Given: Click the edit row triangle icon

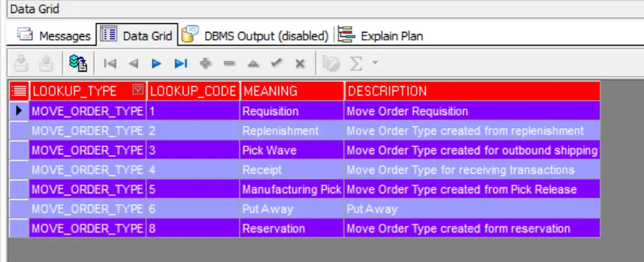Looking at the screenshot, I should point(253,64).
